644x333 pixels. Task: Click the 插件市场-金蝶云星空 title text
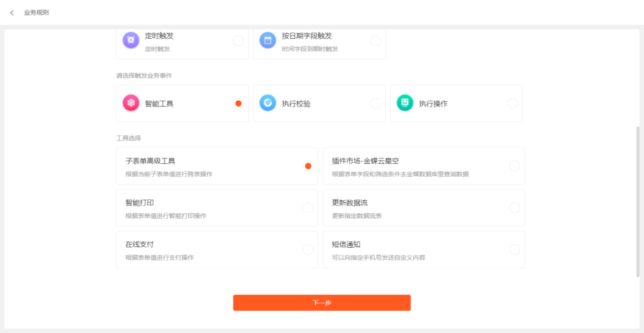(x=366, y=161)
